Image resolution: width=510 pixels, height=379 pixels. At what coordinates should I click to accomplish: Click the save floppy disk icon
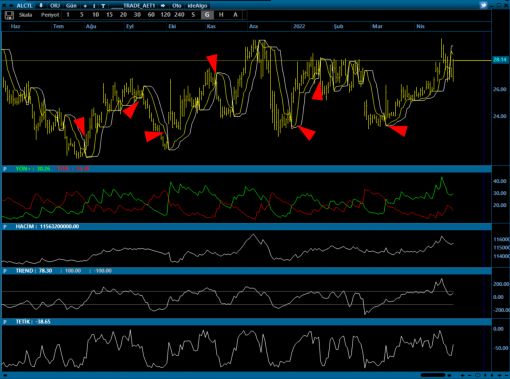pyautogui.click(x=9, y=15)
